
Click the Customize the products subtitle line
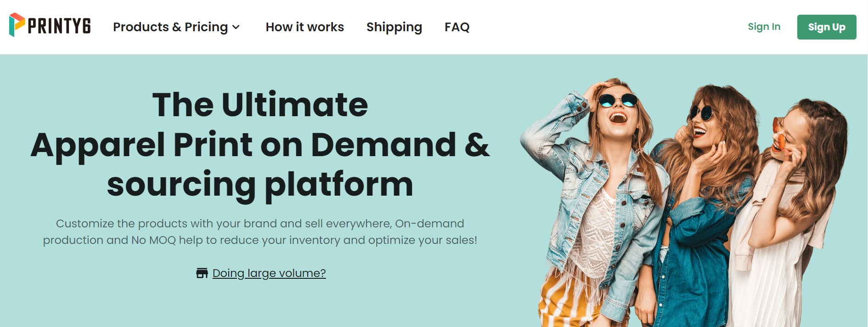pos(260,224)
